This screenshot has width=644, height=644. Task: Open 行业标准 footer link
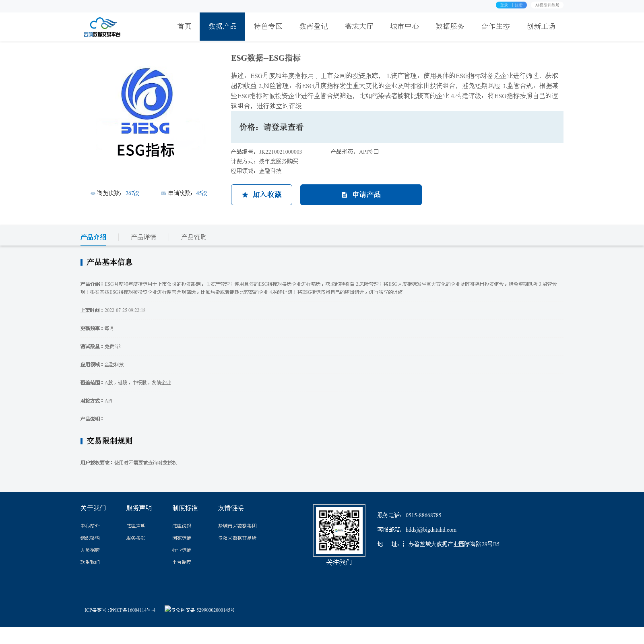point(182,550)
